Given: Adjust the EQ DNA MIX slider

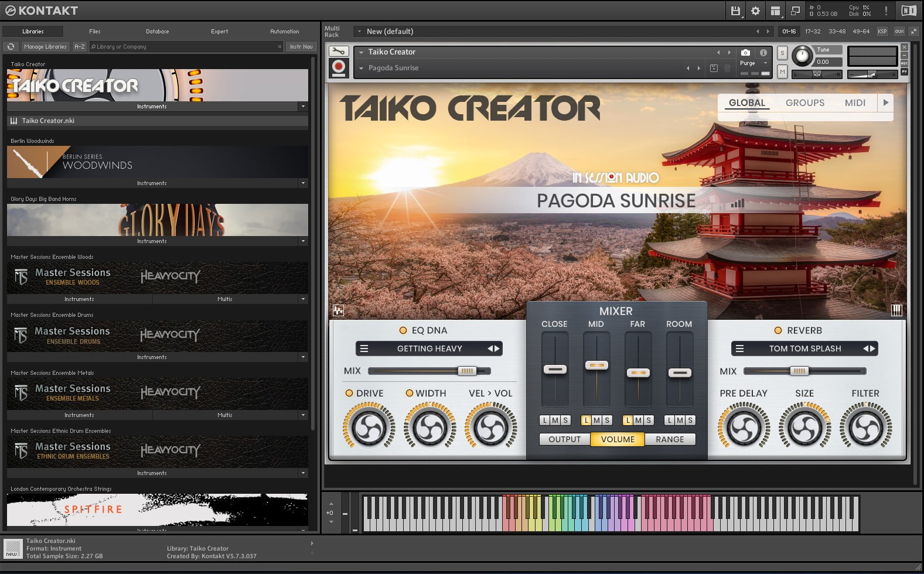Looking at the screenshot, I should tap(467, 371).
